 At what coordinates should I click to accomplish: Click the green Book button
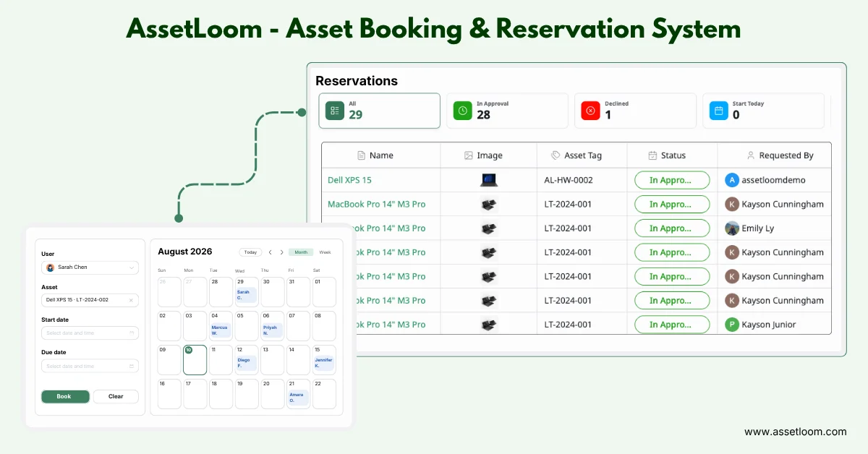65,396
